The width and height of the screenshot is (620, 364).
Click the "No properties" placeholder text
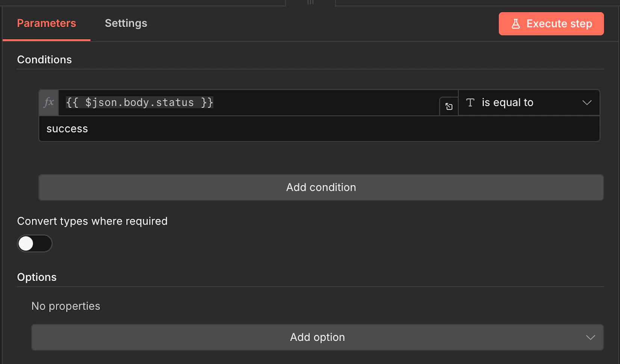click(x=66, y=306)
